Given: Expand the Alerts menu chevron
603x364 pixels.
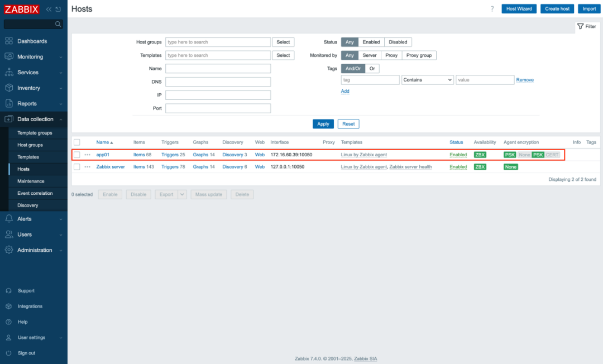Looking at the screenshot, I should [61, 219].
